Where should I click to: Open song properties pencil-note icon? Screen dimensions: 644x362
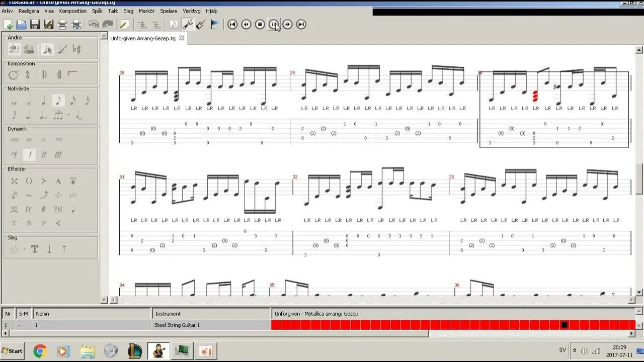pyautogui.click(x=124, y=24)
